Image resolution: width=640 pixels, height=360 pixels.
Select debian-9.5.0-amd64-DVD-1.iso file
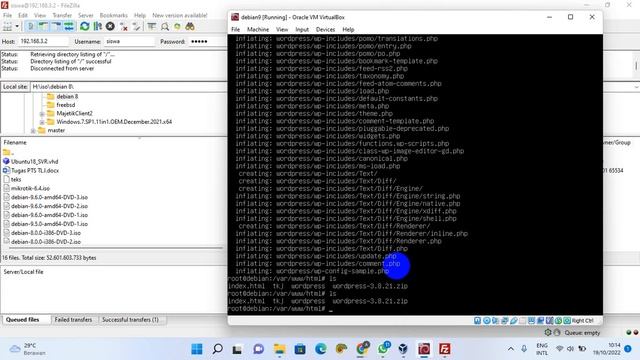(49, 224)
